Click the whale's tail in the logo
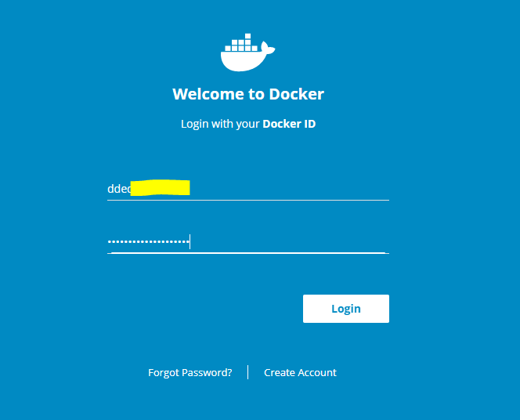This screenshot has width=520, height=420. pos(268,52)
